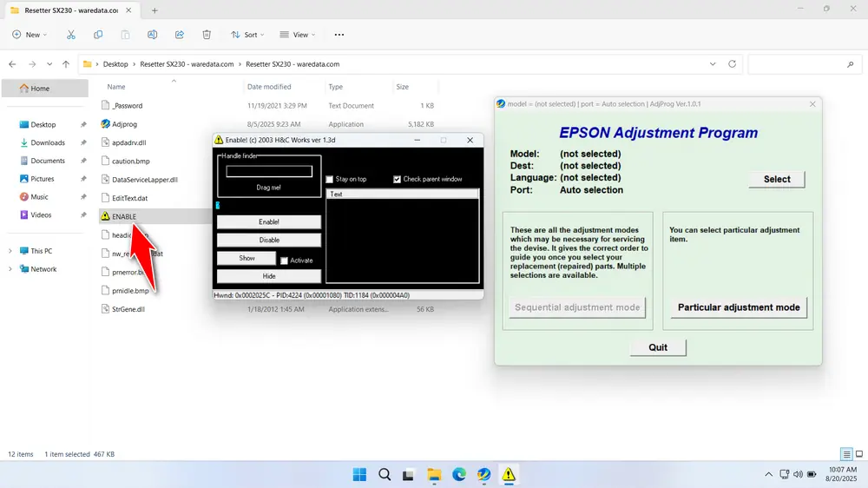Open Downloads in navigation pane
Viewport: 868px width, 488px height.
[x=48, y=142]
